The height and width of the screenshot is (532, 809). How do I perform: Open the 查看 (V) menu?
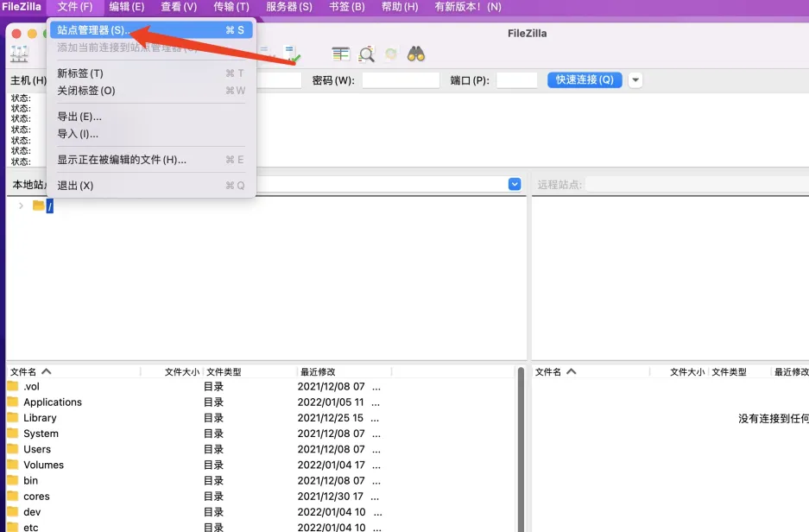tap(179, 7)
